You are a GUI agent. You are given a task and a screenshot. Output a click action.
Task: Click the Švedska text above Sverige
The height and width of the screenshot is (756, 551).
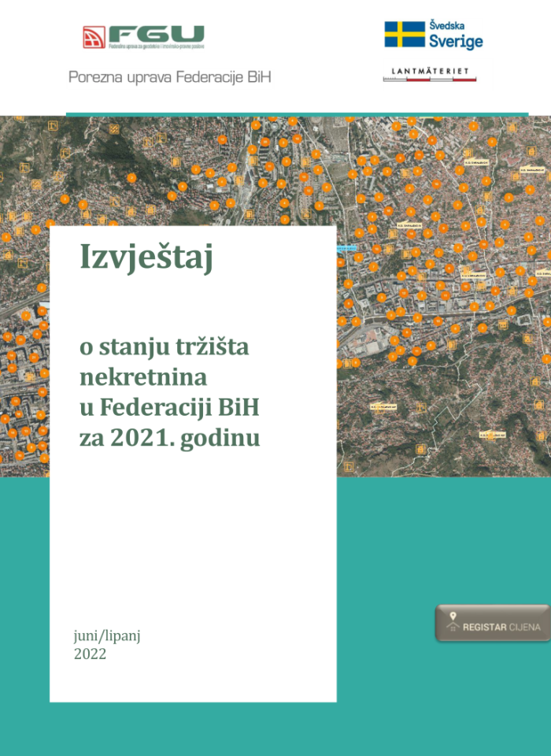446,25
